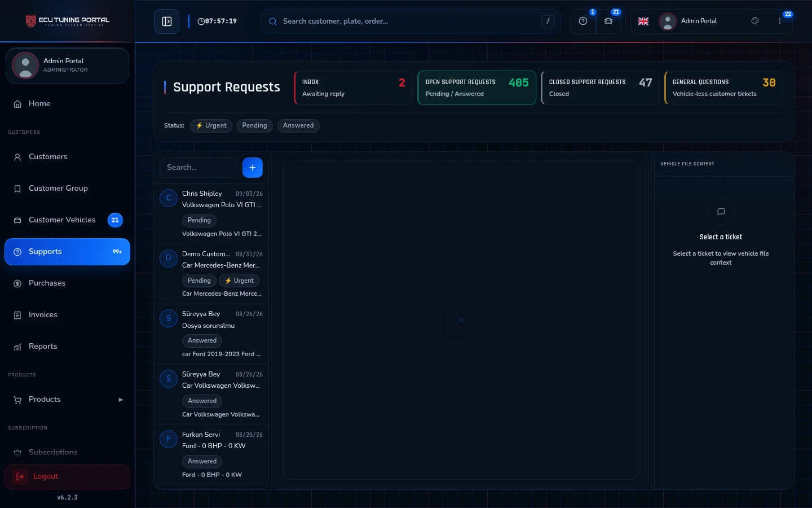This screenshot has width=812, height=508.
Task: Click the 09/03/26 date on Chris Shipley ticket
Action: 249,194
